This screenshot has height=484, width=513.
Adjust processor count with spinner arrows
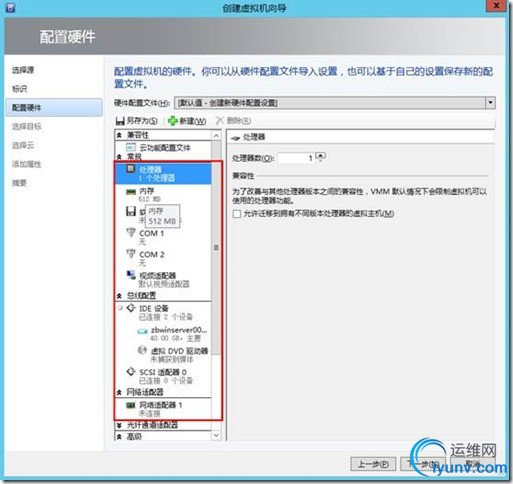pyautogui.click(x=321, y=157)
